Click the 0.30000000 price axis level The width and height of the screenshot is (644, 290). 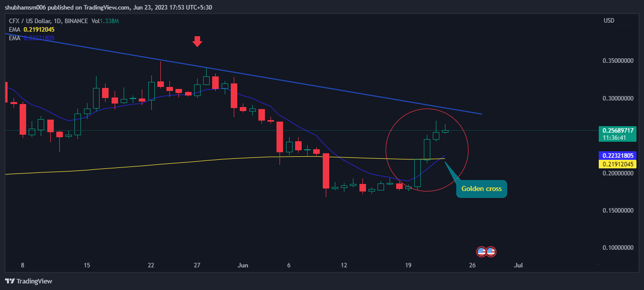pyautogui.click(x=618, y=99)
